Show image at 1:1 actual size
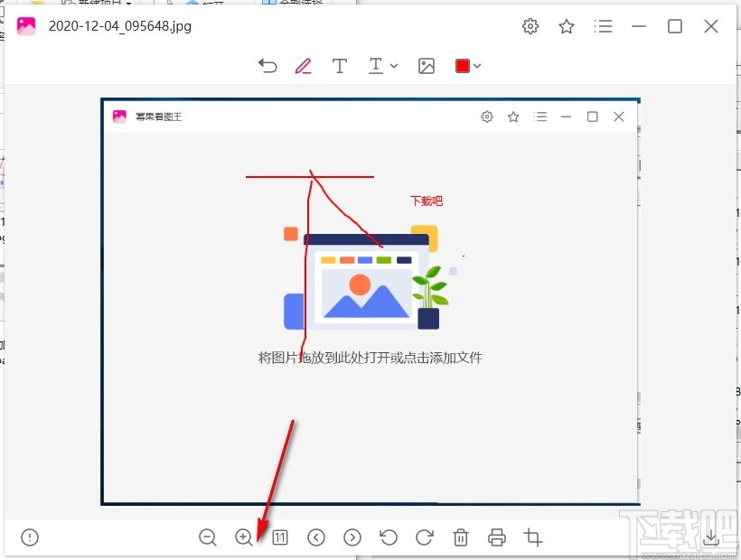Image resolution: width=741 pixels, height=560 pixels. point(280,537)
